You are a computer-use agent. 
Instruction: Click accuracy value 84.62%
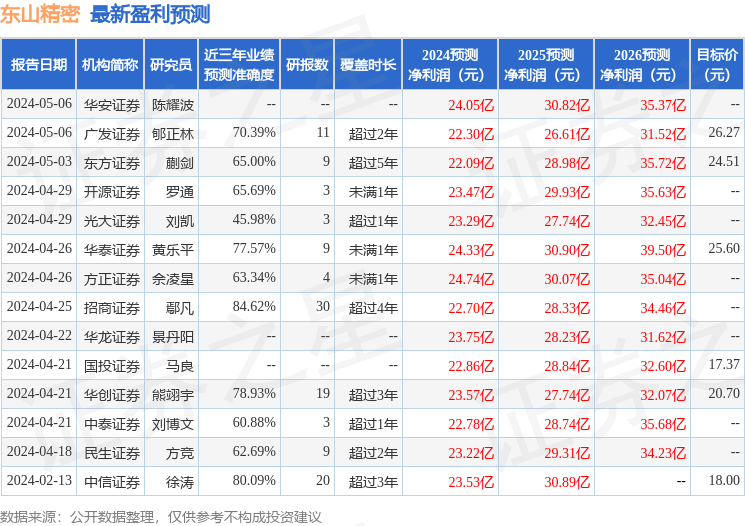[x=254, y=306]
